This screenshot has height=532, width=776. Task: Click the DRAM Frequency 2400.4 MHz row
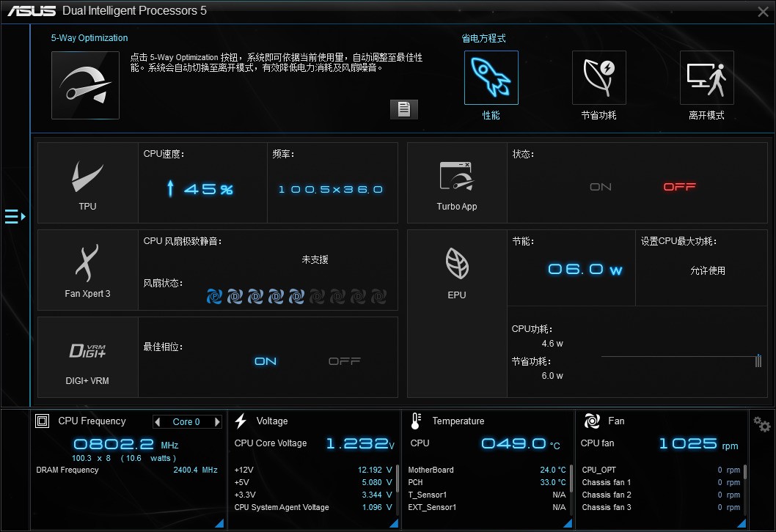point(127,470)
